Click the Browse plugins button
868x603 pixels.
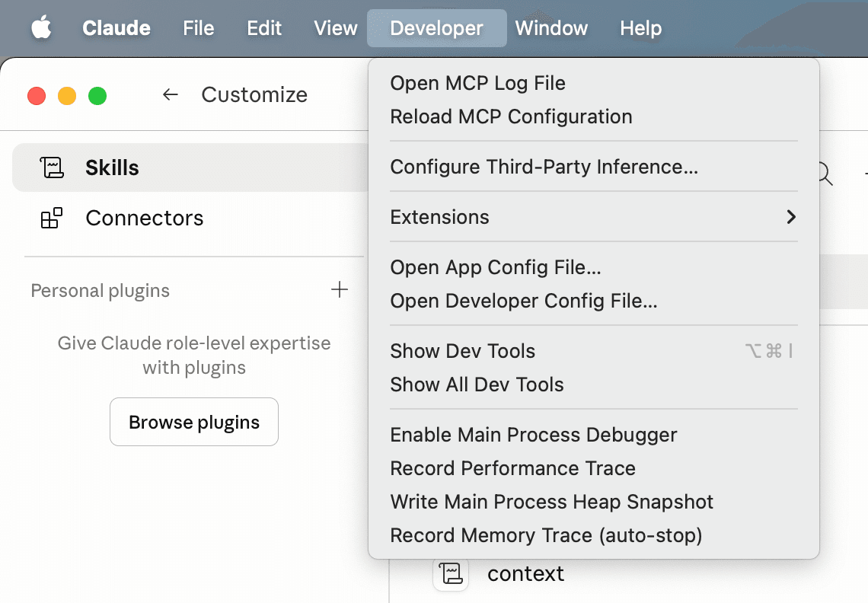193,422
